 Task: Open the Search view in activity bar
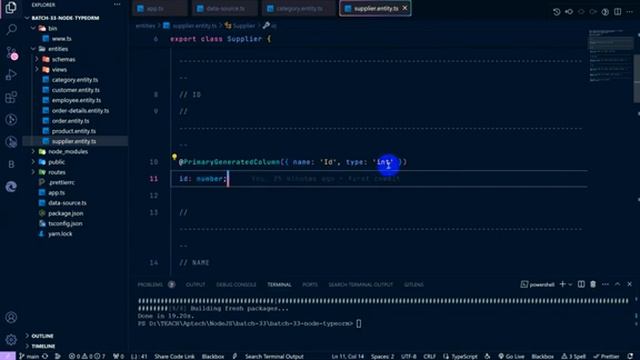point(11,29)
